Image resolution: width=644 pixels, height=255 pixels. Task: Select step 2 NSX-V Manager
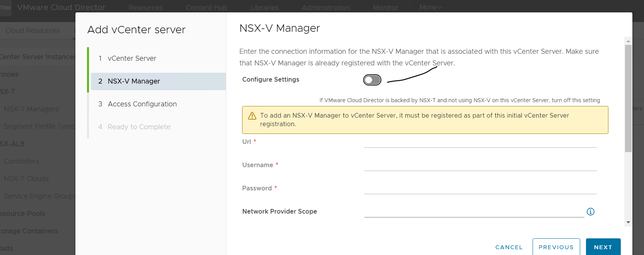point(158,81)
